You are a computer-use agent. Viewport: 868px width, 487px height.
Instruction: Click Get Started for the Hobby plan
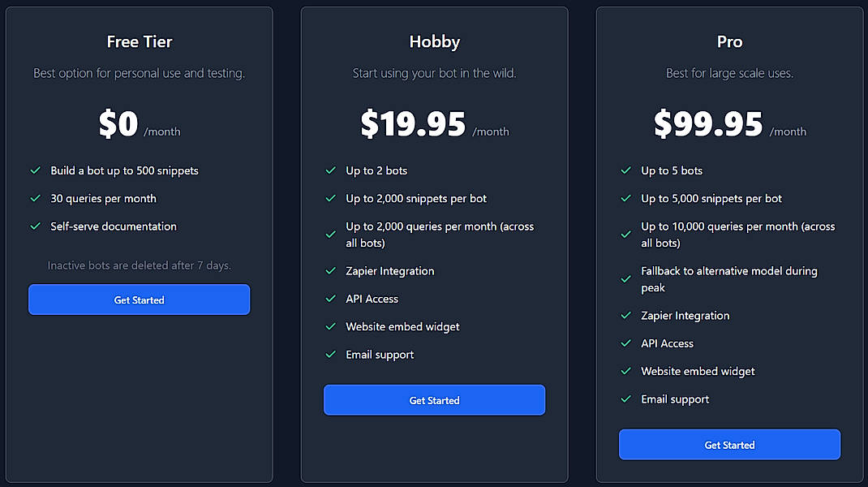pos(434,400)
